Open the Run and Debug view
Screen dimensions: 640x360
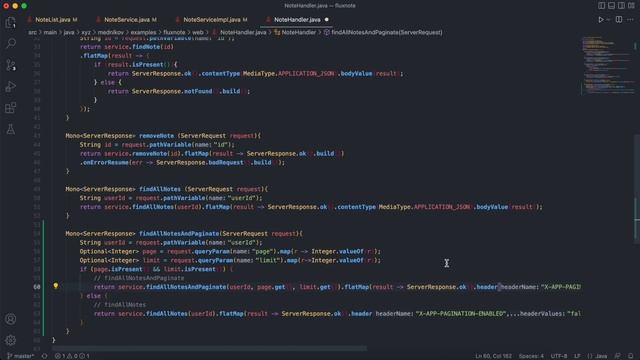point(11,87)
